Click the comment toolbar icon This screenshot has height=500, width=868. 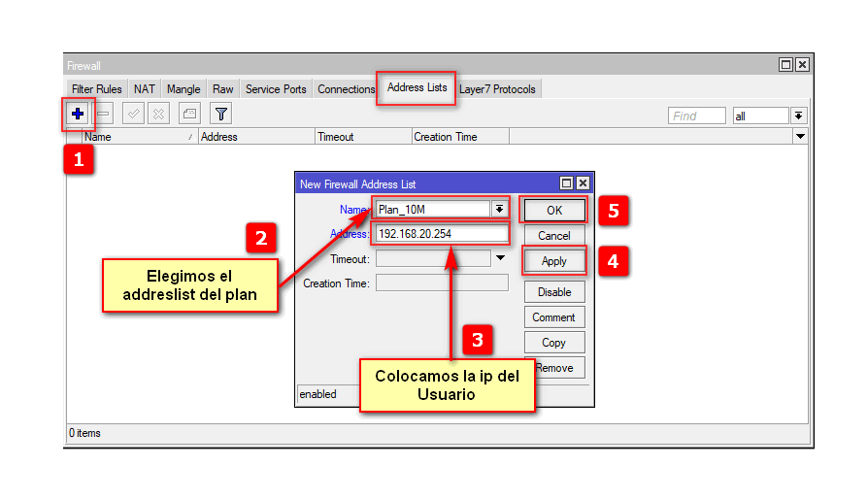[x=190, y=115]
